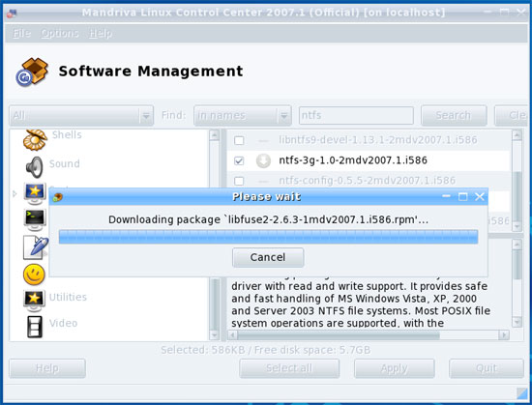This screenshot has height=405, width=532.
Task: Select the yellow smiley face category
Action: 34,275
